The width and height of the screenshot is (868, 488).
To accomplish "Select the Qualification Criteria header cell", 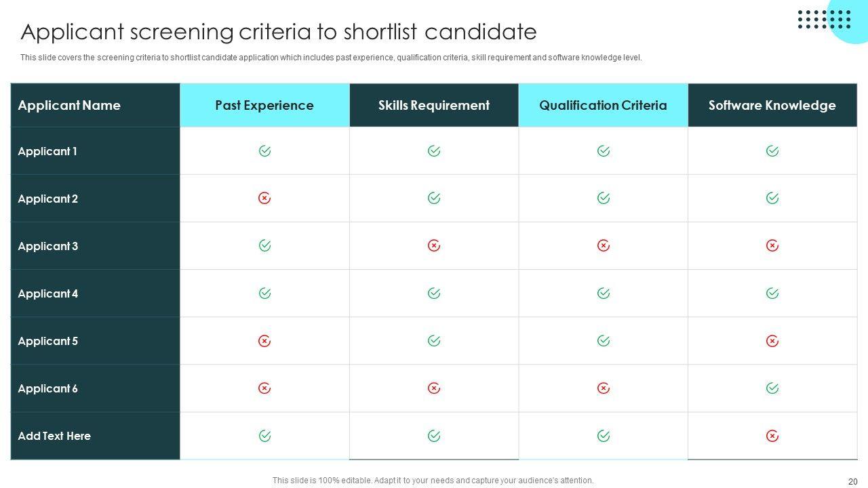I will [603, 105].
